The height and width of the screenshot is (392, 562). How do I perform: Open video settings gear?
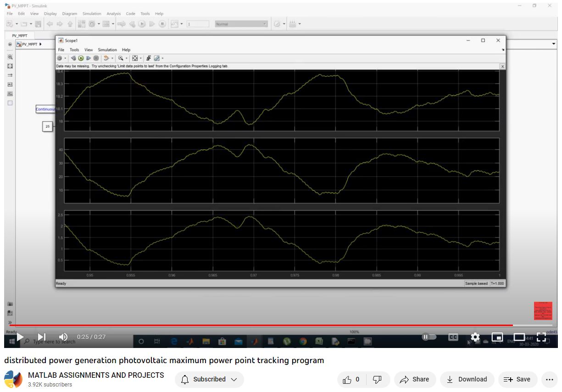pyautogui.click(x=475, y=337)
